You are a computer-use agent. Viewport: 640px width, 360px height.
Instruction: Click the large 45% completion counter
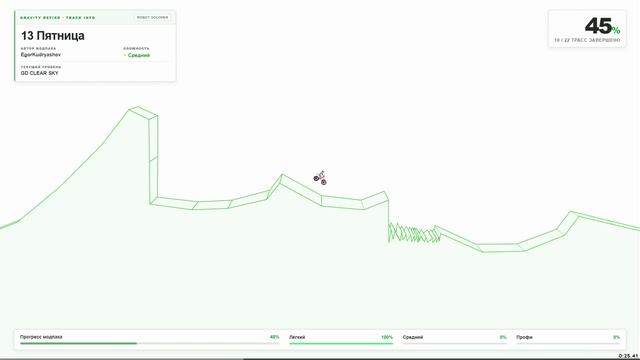pos(602,26)
